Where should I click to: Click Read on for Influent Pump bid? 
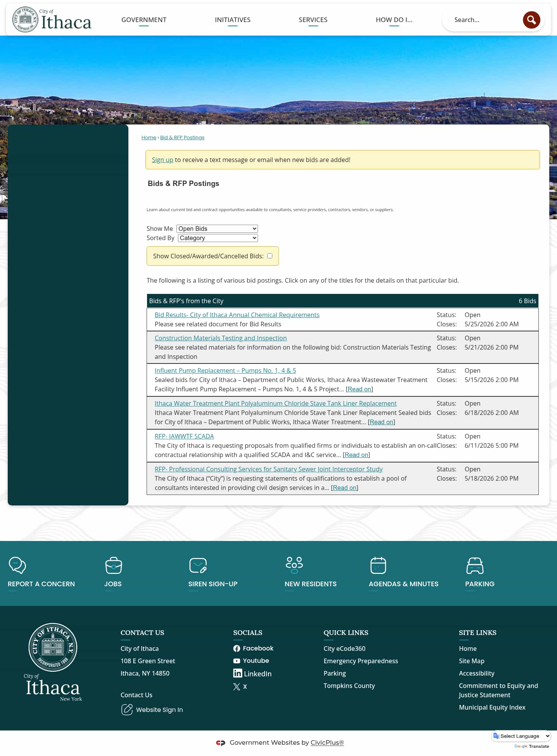coord(359,389)
